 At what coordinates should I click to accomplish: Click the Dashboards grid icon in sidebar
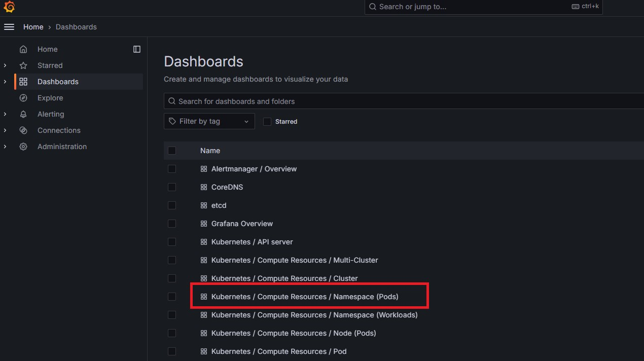pos(23,82)
